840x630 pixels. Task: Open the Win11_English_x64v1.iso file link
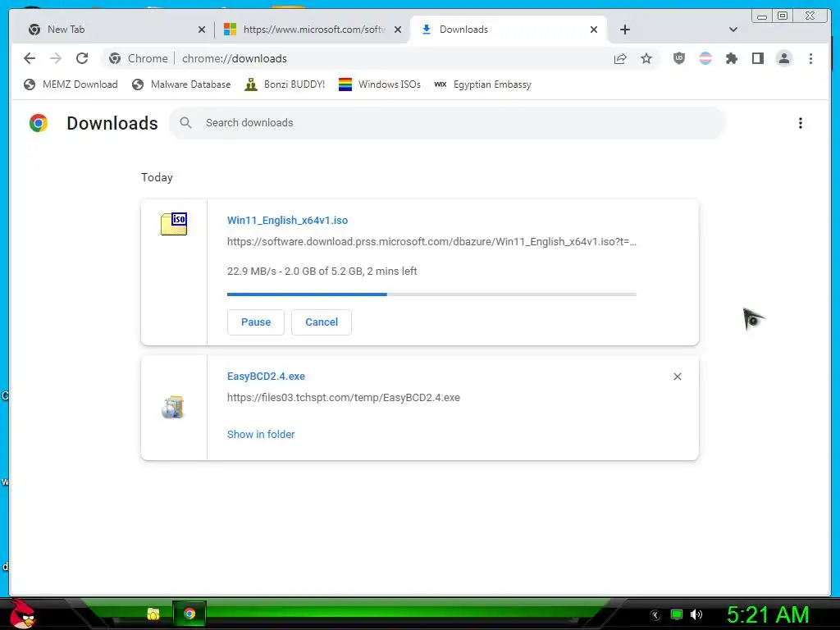(x=287, y=220)
